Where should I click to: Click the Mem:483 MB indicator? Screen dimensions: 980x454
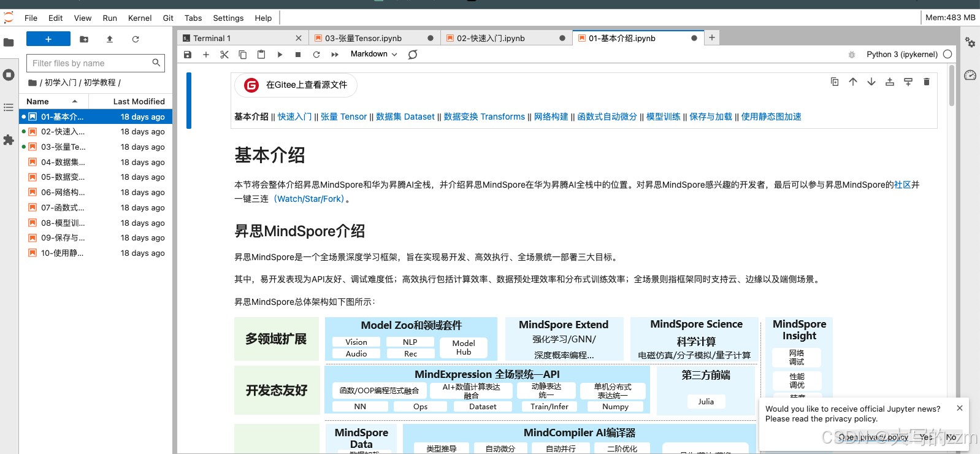(950, 17)
